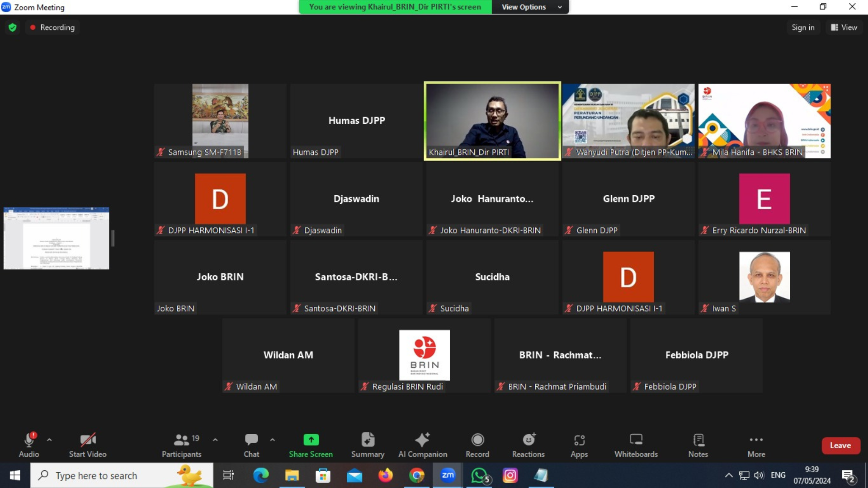Select Samsung SM-F711B video tile
Screen dimensions: 868x488
[220, 121]
